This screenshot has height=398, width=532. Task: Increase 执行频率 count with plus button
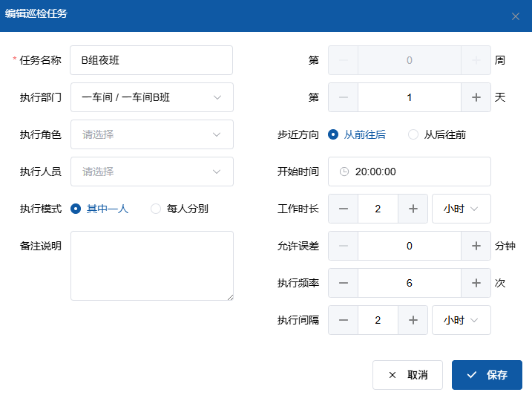(x=476, y=283)
